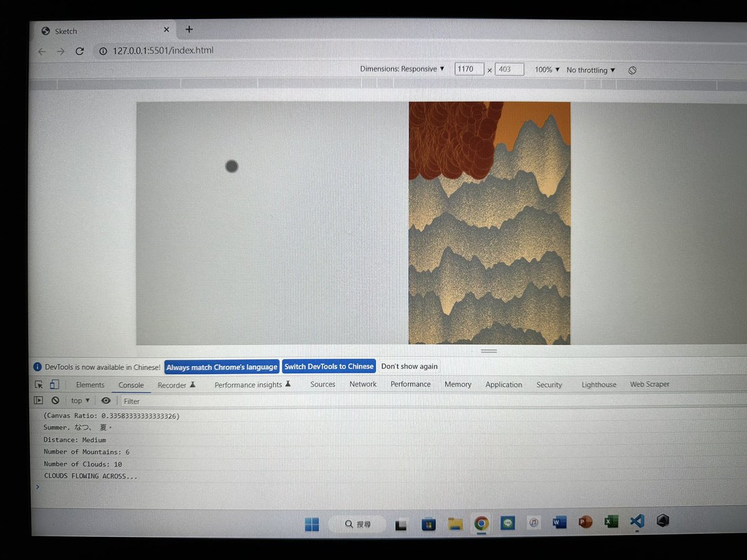Select the Sketch browser tab
This screenshot has height=560, width=747.
[x=103, y=30]
